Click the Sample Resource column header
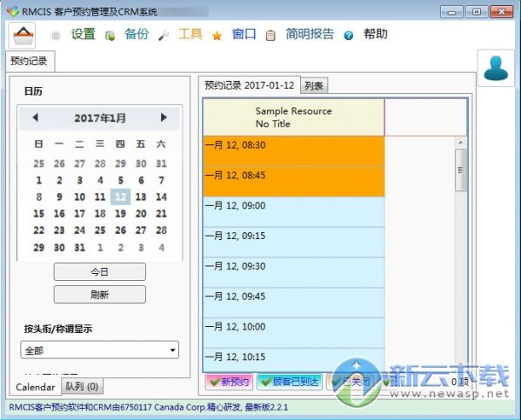521x420 pixels. coord(294,117)
